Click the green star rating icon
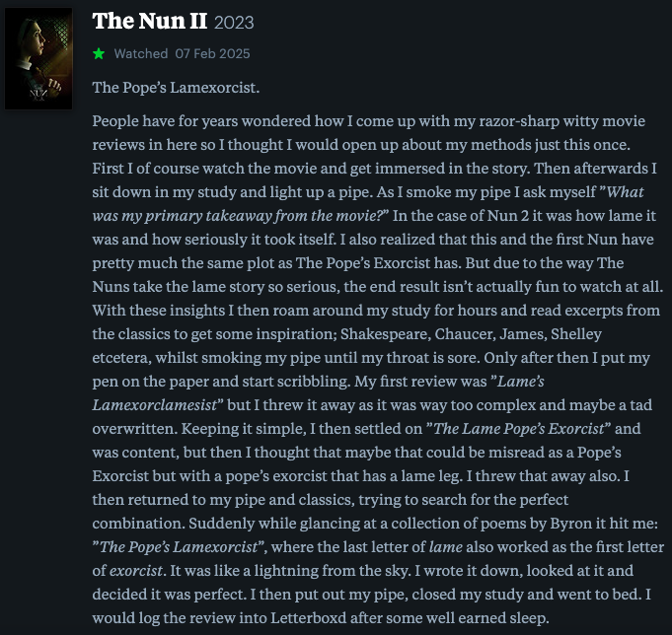 [x=99, y=54]
